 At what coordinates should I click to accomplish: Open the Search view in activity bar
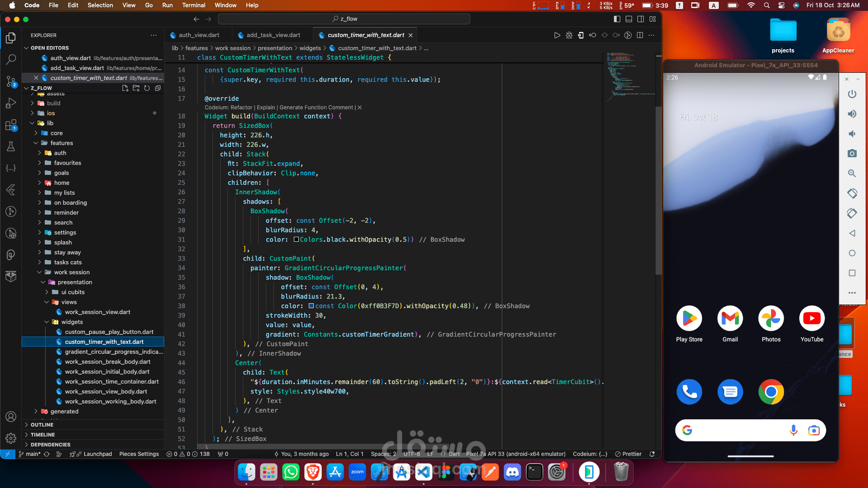pos(11,59)
